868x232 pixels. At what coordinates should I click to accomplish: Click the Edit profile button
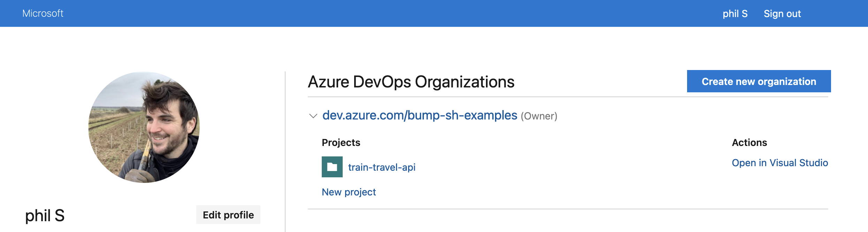228,215
